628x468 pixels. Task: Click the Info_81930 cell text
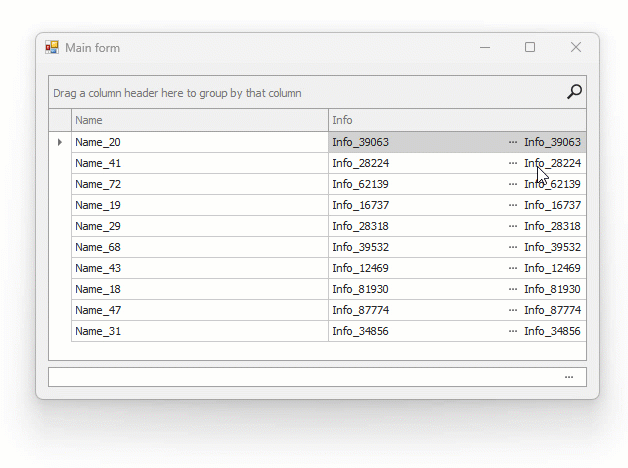coord(361,290)
